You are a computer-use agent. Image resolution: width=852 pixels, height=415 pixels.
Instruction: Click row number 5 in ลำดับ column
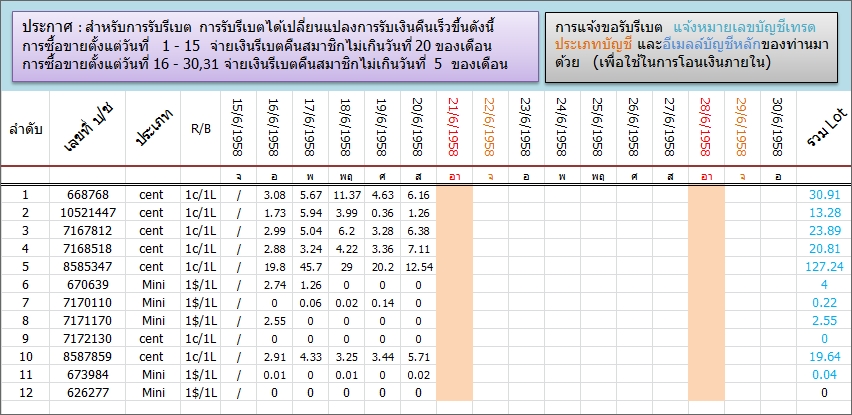(x=25, y=267)
